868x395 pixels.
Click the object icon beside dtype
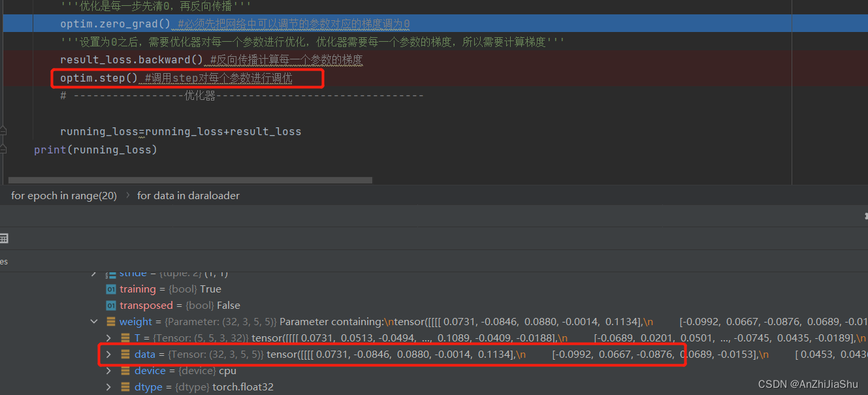coord(126,387)
